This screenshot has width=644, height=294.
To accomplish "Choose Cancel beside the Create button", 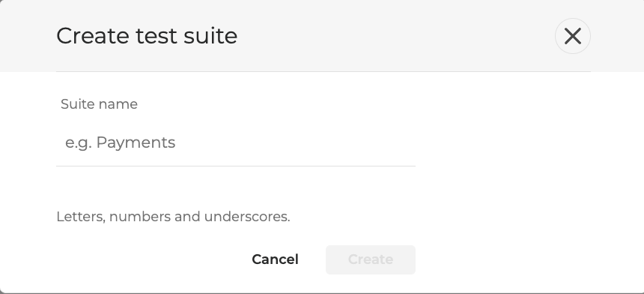I will coord(275,259).
